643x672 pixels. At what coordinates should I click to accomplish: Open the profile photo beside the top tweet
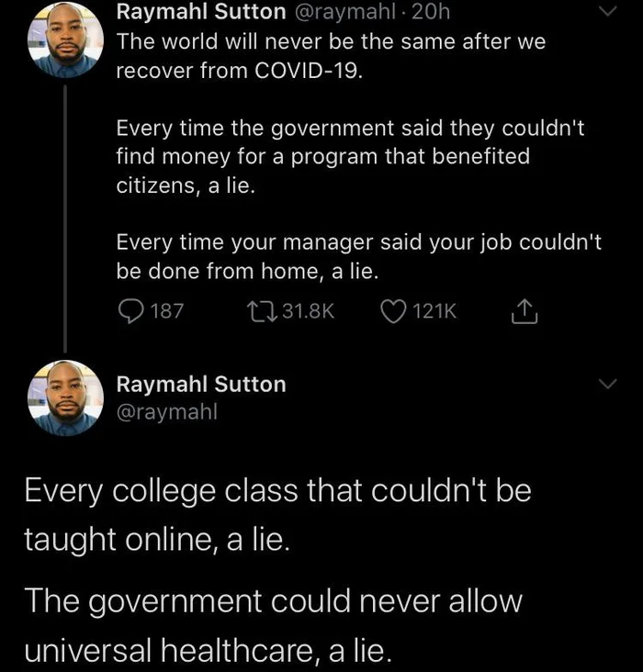65,41
